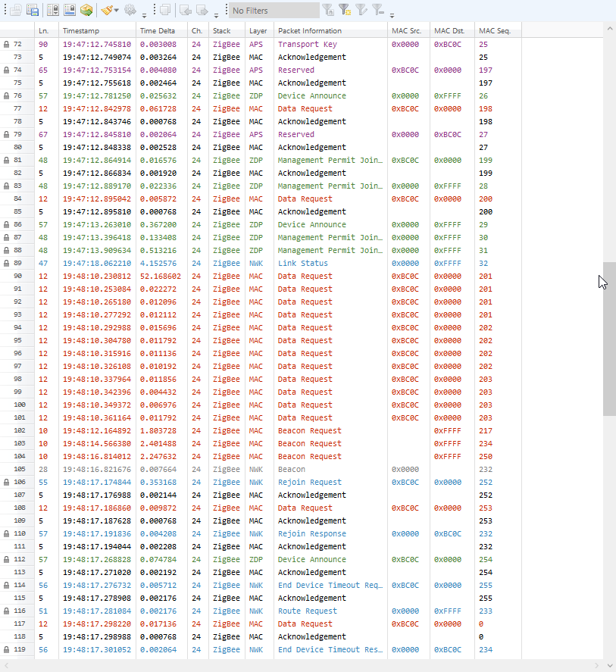
Task: Open overflow arrow after navigation icons
Action: [216, 15]
